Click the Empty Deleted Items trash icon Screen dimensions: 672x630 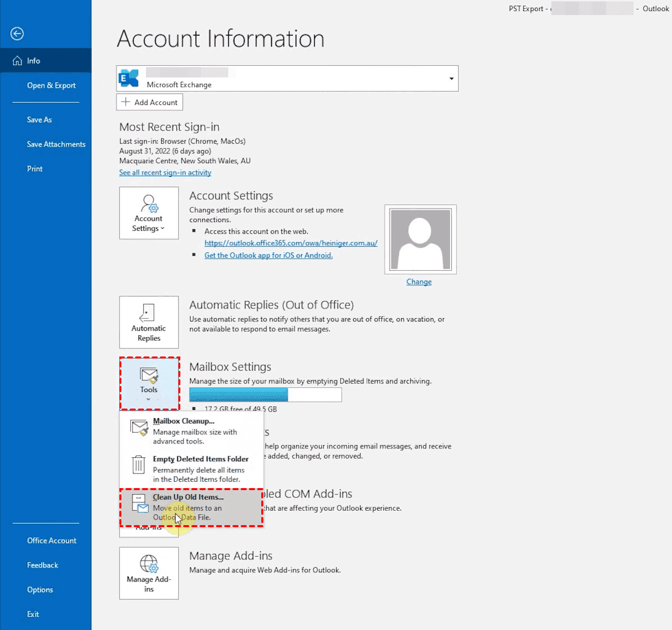(139, 465)
